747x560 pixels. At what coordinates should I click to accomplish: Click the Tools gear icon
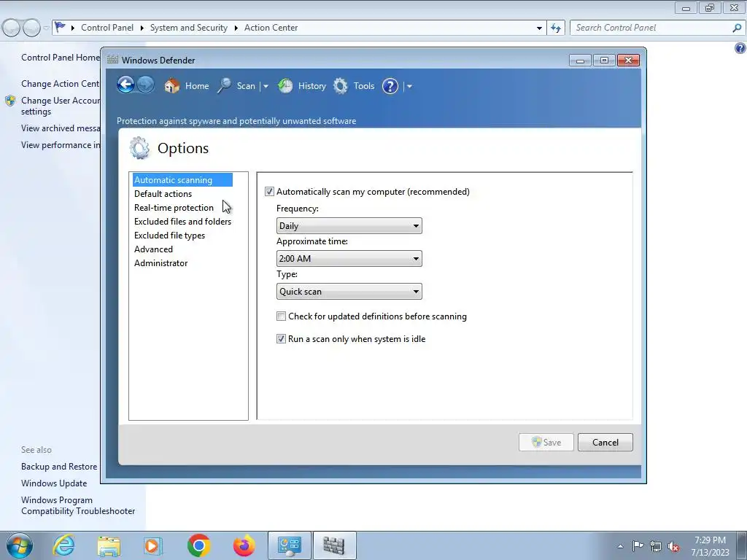340,86
